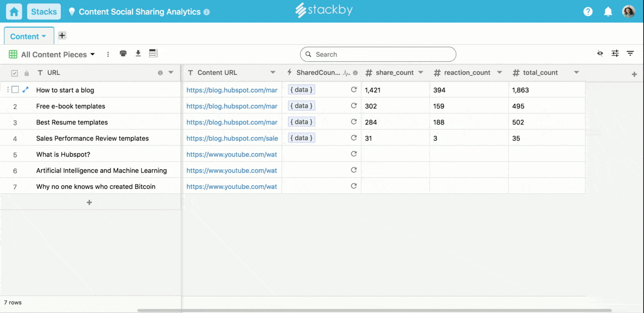Check the first row's checkbox

[x=15, y=90]
